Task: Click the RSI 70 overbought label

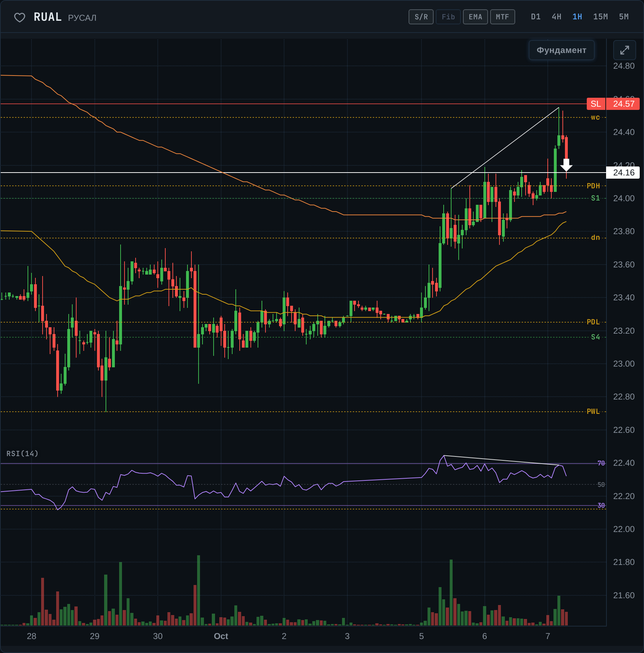Action: [601, 463]
